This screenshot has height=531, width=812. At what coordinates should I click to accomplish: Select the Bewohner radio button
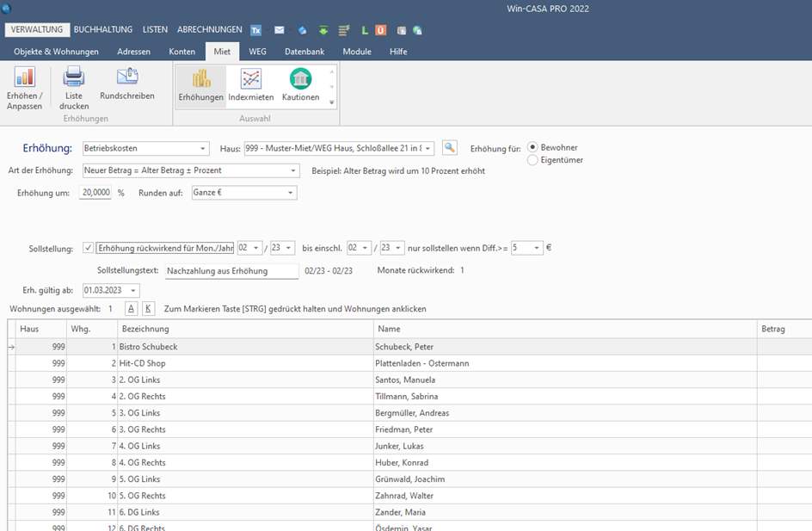tap(532, 147)
